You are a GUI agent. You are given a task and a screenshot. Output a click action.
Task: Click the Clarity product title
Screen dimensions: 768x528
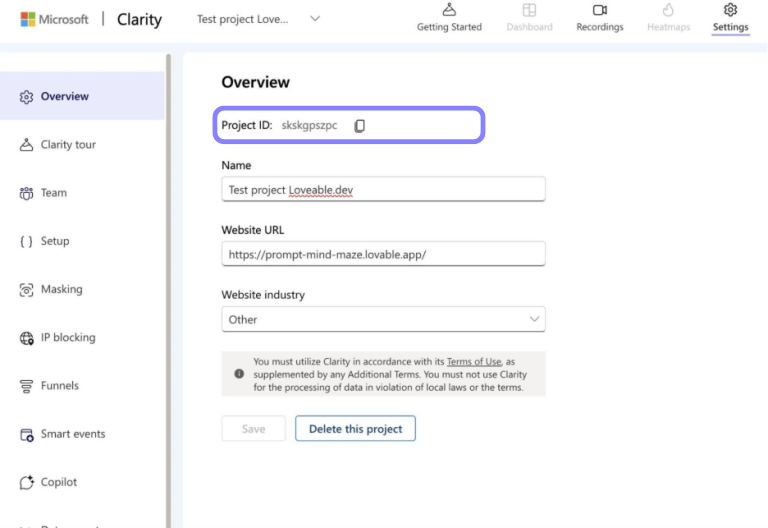(x=139, y=19)
